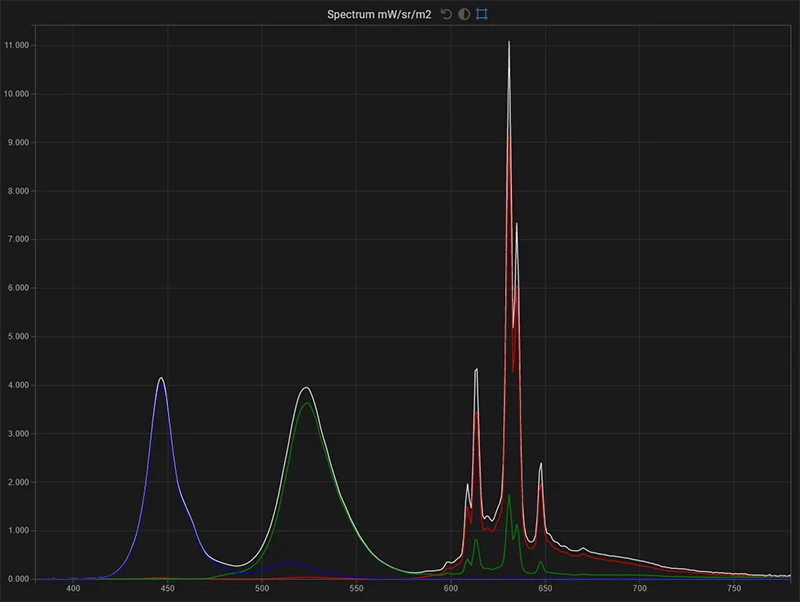Click the 750 x-axis label
Screen dimensions: 800x602
click(734, 590)
